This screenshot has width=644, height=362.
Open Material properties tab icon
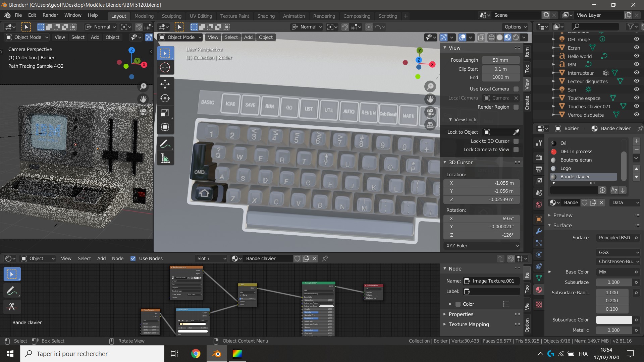pos(539,290)
